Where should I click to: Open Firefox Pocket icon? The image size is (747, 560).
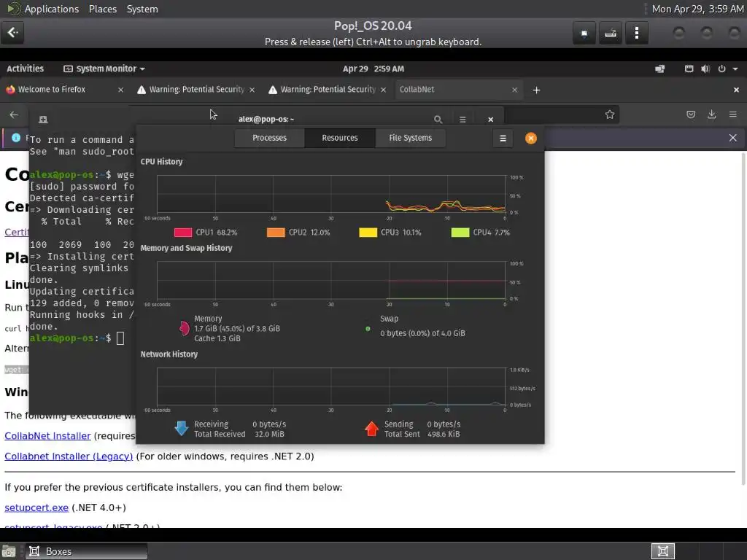click(691, 114)
